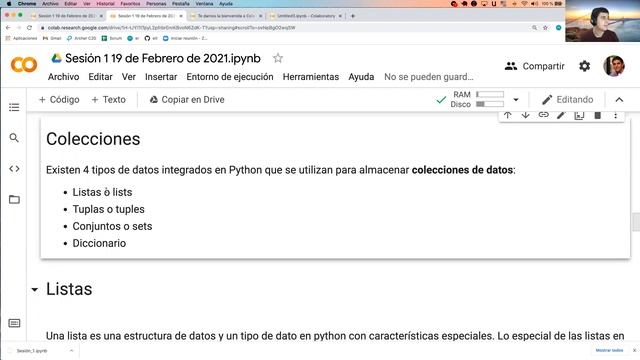Open the Ventana menu in macOS menu bar
Image resolution: width=640 pixels, height=360 pixels.
click(204, 4)
